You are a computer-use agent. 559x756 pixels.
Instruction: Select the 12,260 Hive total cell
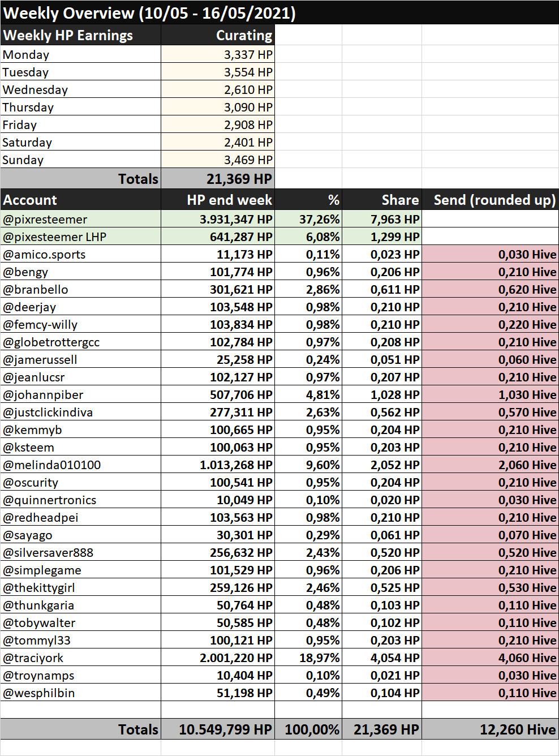490,729
